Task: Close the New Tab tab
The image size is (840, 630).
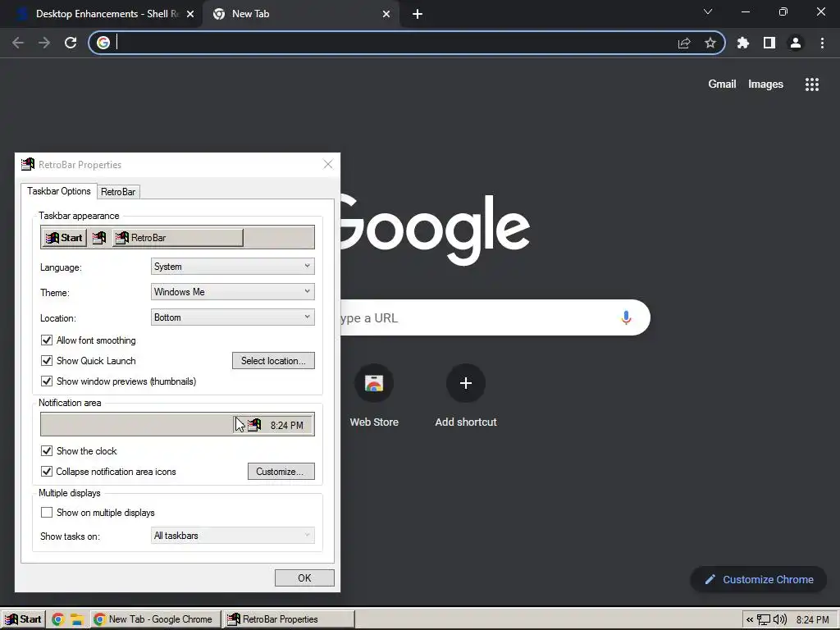Action: coord(386,14)
